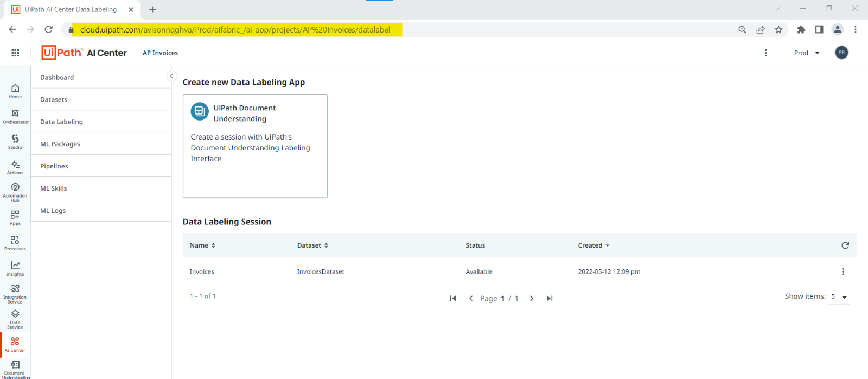Open the ML Skills menu item
868x379 pixels.
[x=101, y=188]
